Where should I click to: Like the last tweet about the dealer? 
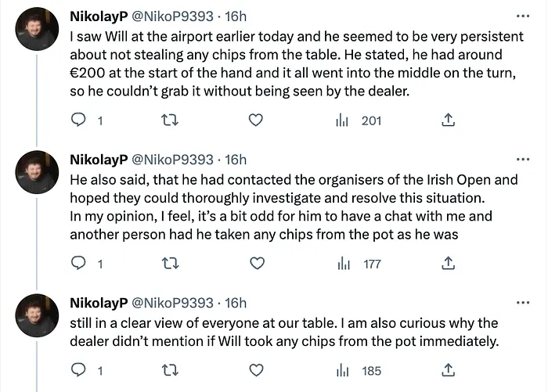coord(254,369)
